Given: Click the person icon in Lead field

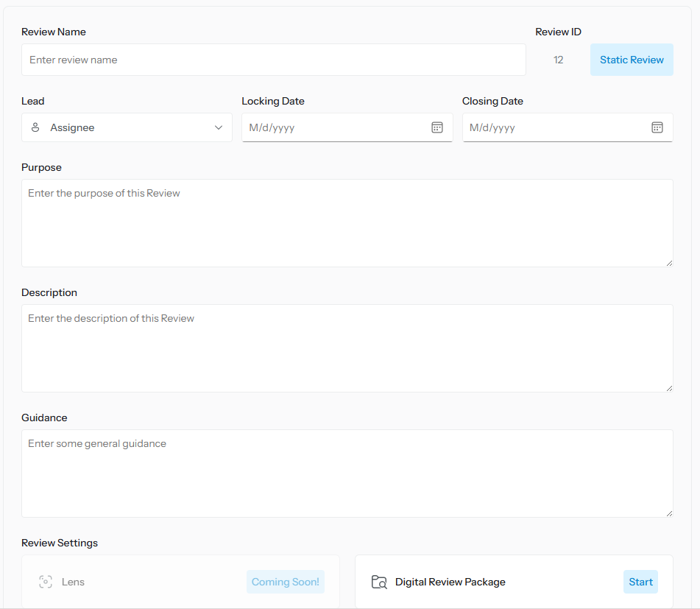Looking at the screenshot, I should (35, 127).
